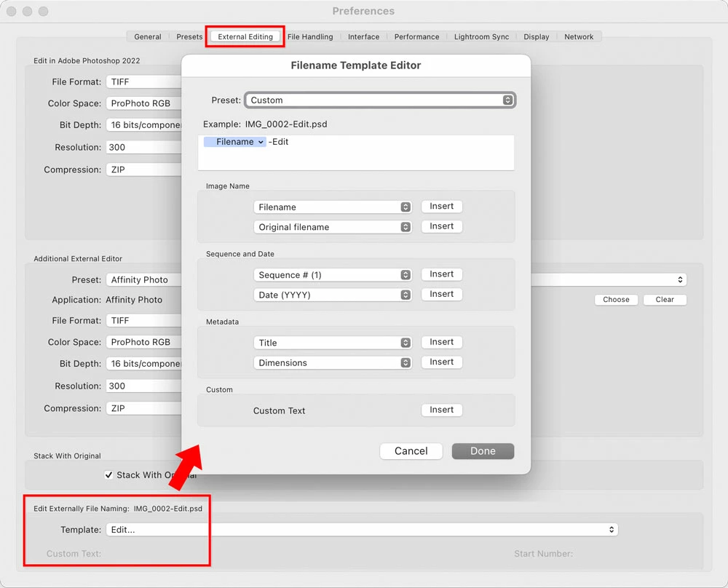Image resolution: width=728 pixels, height=588 pixels.
Task: Open Photoshop Color Space ProPhoto RGB dropdown
Action: coord(144,103)
